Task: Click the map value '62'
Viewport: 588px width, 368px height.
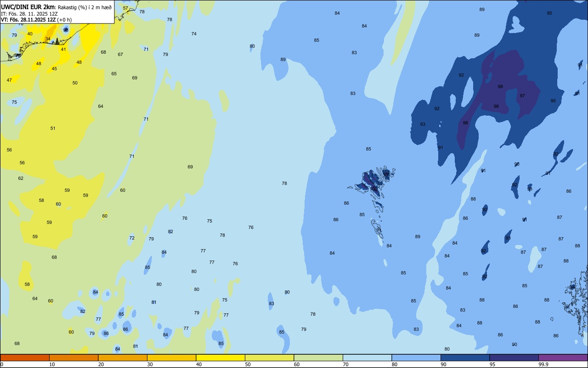Action: (21, 178)
